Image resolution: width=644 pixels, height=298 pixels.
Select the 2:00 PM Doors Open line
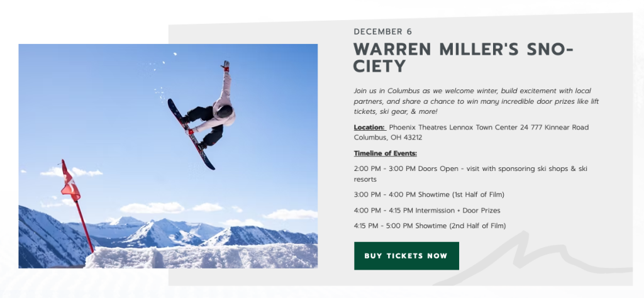point(470,169)
